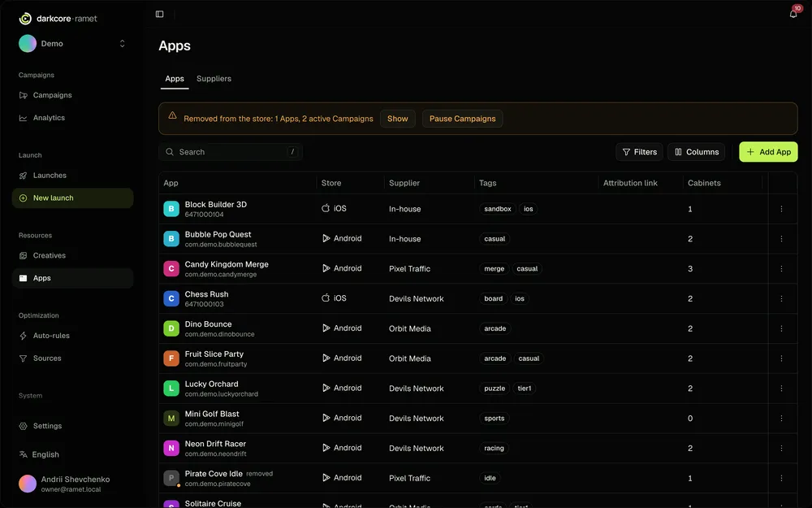The image size is (812, 508).
Task: Switch to the Suppliers tab
Action: [x=214, y=79]
